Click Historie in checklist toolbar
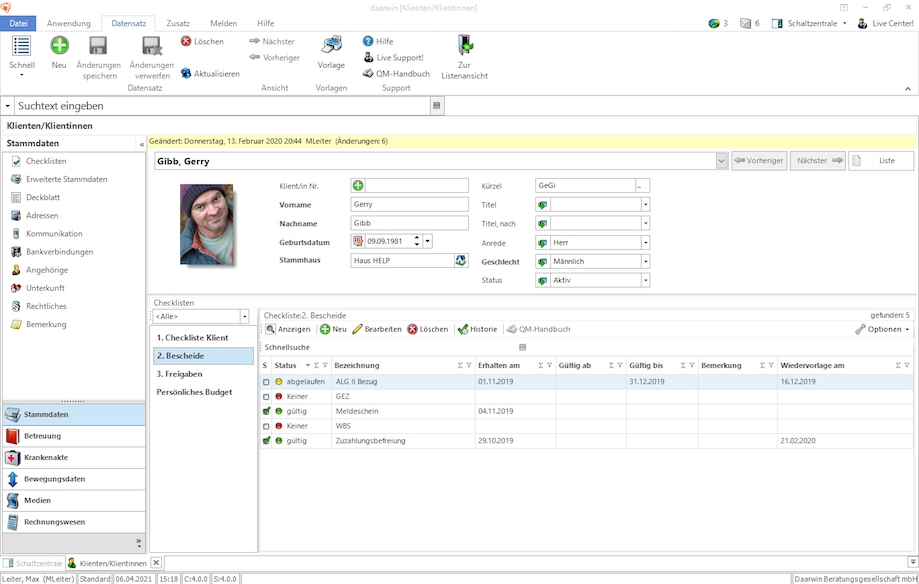 [477, 329]
